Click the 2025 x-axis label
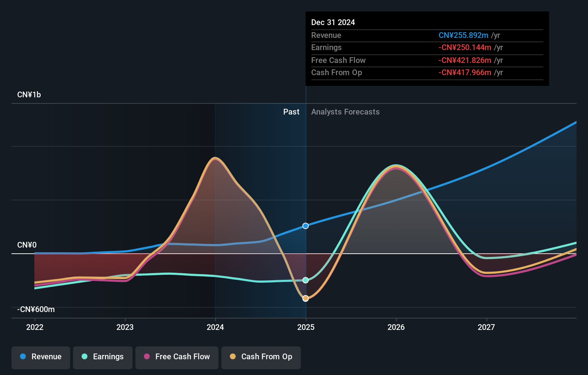This screenshot has height=375, width=588. pos(306,327)
